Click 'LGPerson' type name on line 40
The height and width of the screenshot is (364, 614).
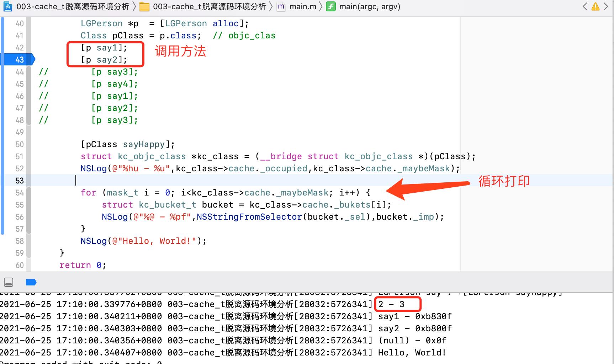pyautogui.click(x=102, y=23)
